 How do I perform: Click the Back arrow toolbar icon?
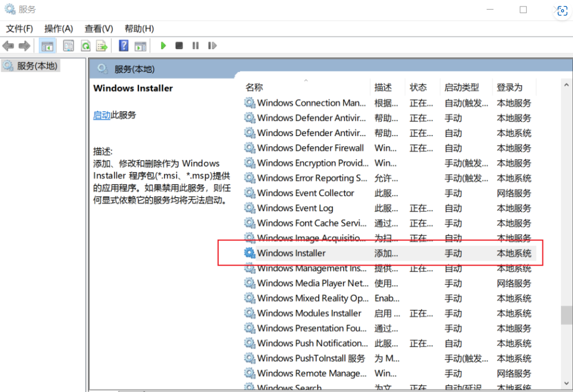(x=8, y=46)
